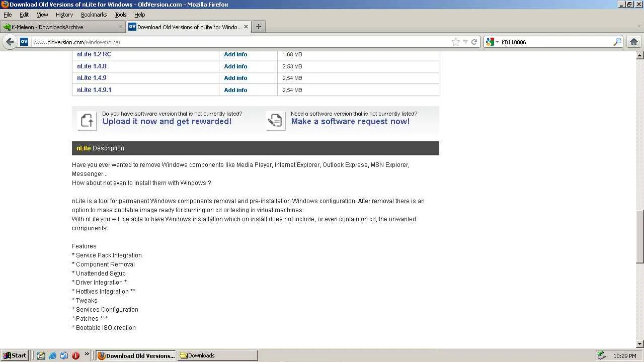This screenshot has width=644, height=362.
Task: Click the page scrollbar up arrow
Action: point(640,55)
